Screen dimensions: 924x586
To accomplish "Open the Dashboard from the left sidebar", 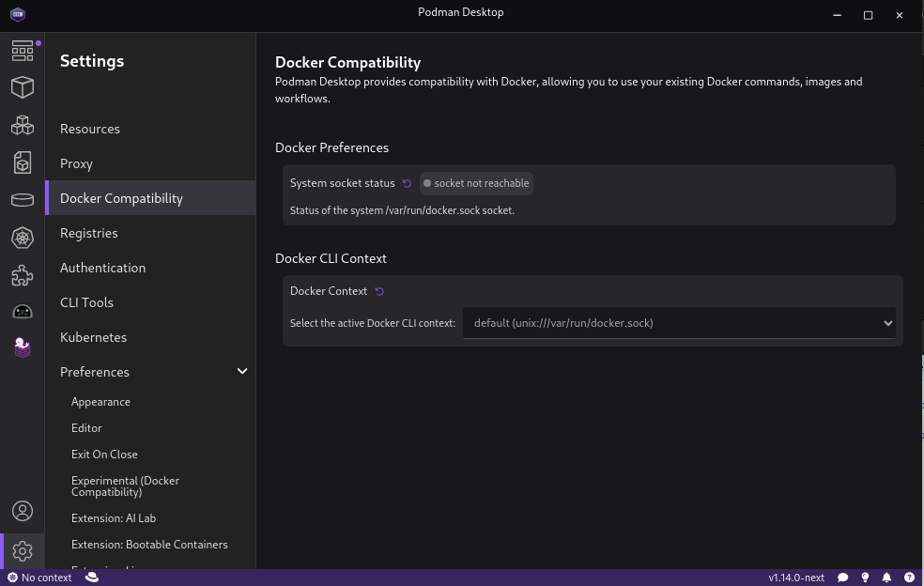I will coord(23,51).
